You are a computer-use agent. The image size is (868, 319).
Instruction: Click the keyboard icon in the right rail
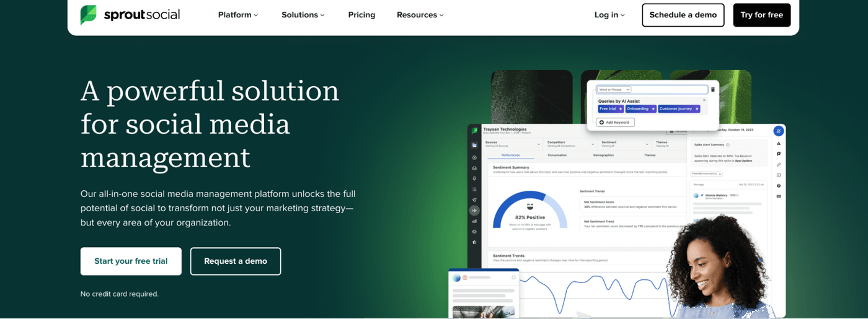point(779,196)
